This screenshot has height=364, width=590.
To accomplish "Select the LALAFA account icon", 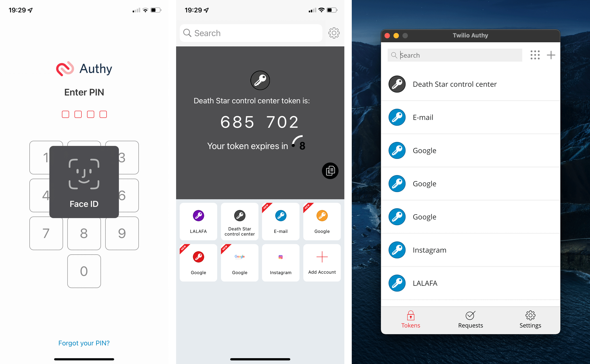I will pyautogui.click(x=198, y=215).
